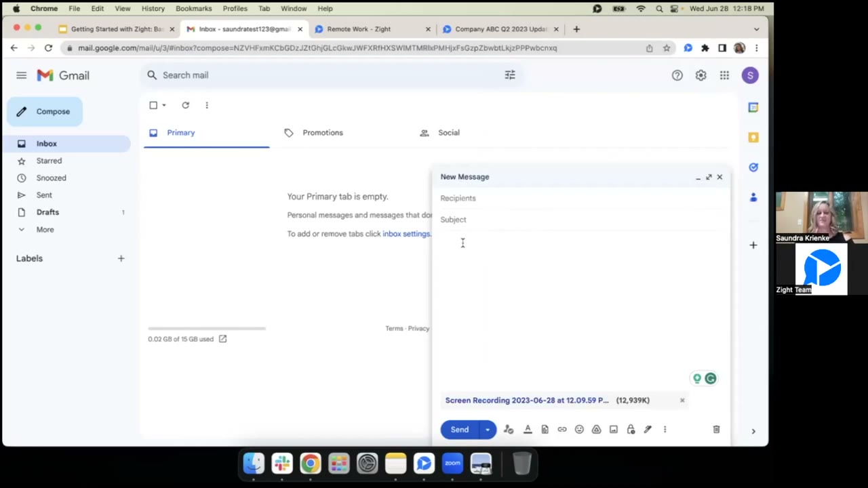Open the Starred folder
This screenshot has height=488, width=868.
coord(66,161)
